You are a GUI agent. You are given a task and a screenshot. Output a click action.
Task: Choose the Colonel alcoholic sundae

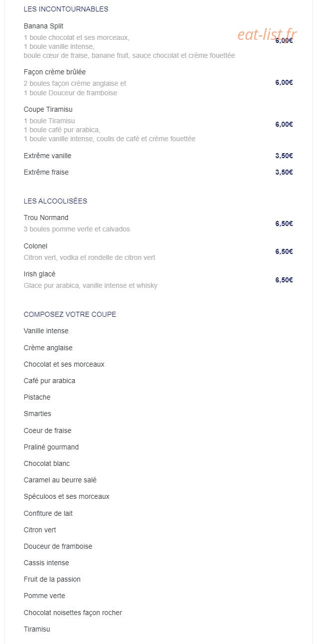point(35,246)
